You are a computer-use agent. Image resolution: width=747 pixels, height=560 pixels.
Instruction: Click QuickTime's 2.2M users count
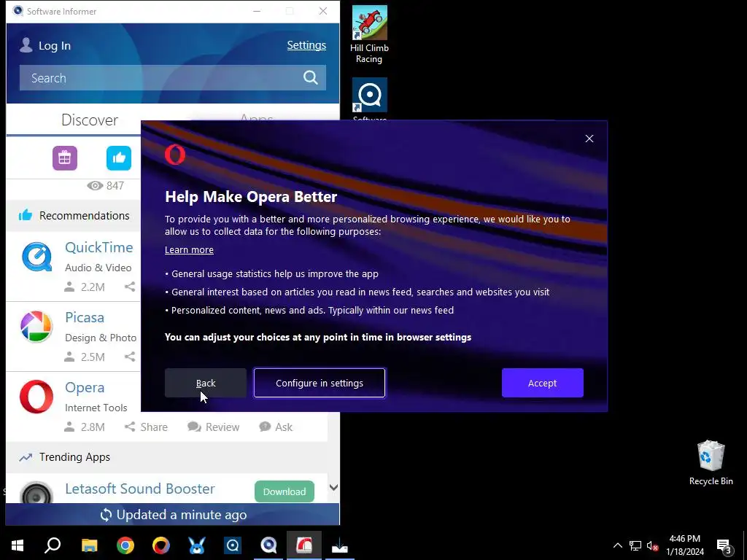point(85,287)
